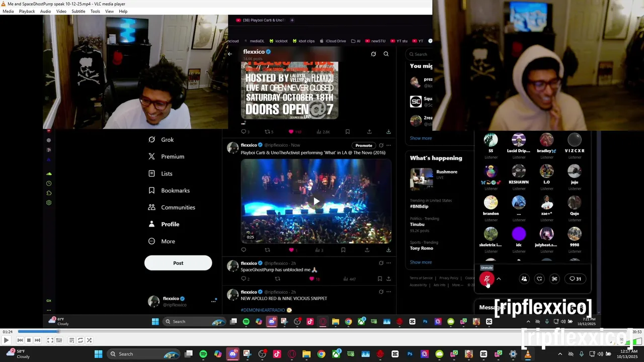Image resolution: width=644 pixels, height=362 pixels.
Task: Open #DEMONHEARTRADIO hashtag link
Action: pyautogui.click(x=263, y=310)
